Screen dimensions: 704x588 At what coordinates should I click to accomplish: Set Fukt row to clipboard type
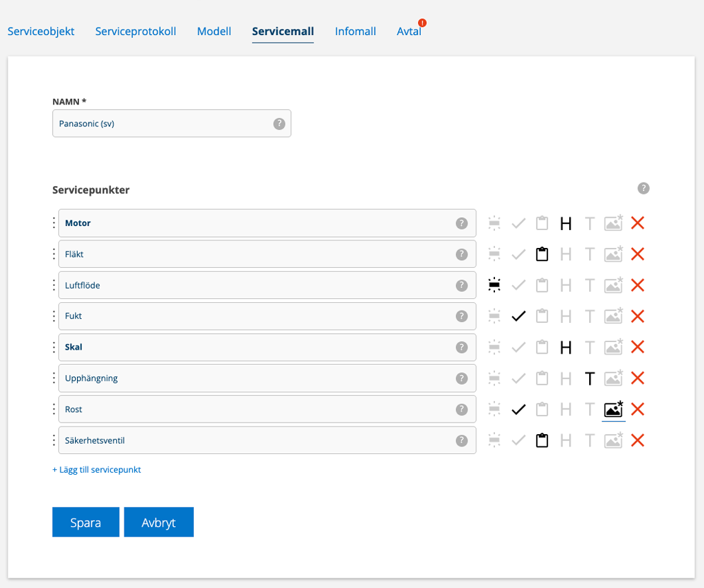[x=542, y=316]
